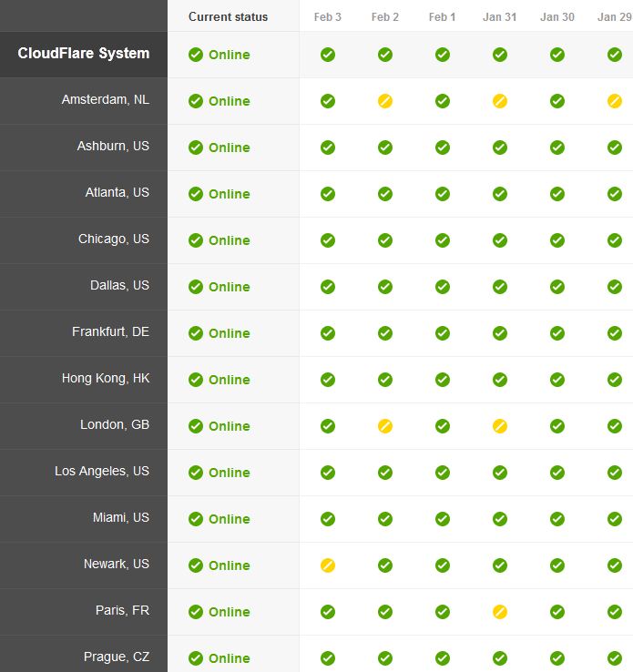The width and height of the screenshot is (633, 672).
Task: Click the Current status column header
Action: tap(228, 16)
